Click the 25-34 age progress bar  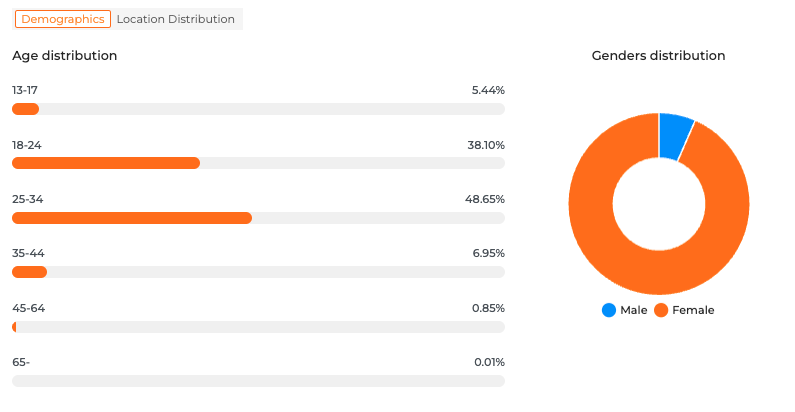[258, 218]
